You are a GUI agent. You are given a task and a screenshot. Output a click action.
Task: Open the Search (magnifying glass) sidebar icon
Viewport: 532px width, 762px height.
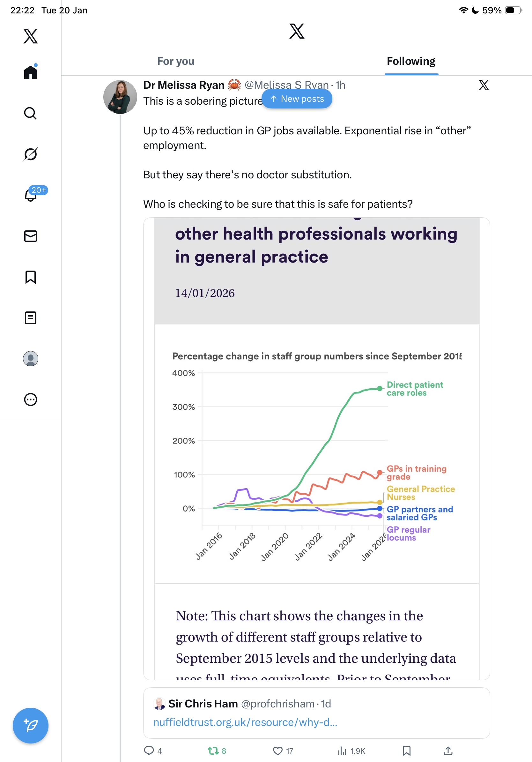click(30, 113)
